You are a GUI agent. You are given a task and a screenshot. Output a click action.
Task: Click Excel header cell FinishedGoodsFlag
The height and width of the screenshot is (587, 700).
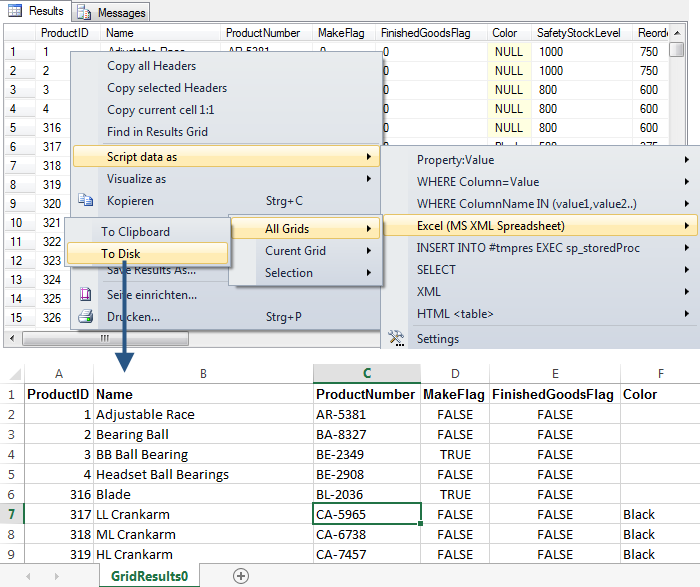coord(555,394)
